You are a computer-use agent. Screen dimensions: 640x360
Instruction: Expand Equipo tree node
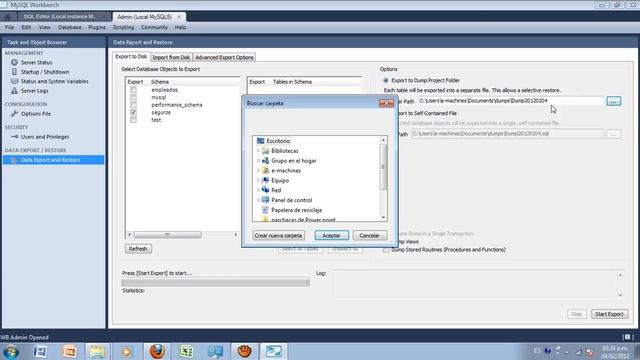[x=258, y=180]
